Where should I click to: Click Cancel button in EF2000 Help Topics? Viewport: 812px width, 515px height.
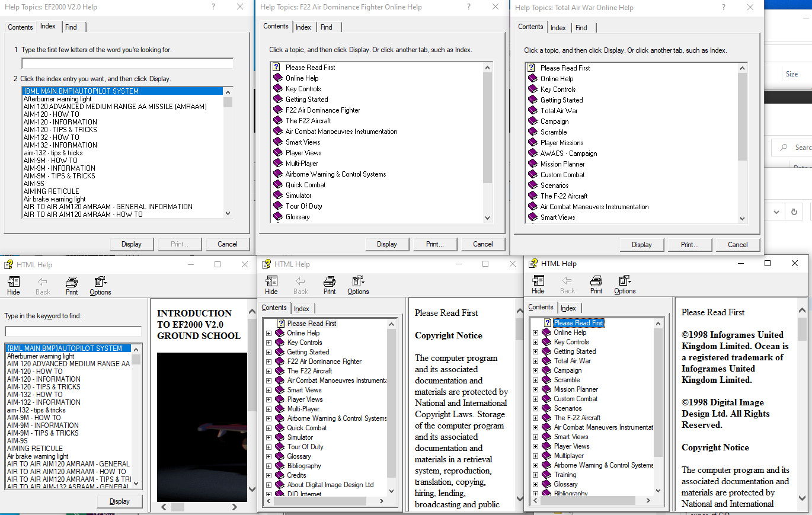click(x=228, y=244)
